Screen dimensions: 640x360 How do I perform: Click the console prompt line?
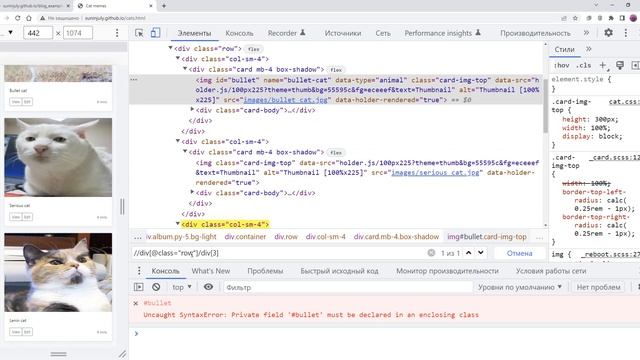point(384,333)
